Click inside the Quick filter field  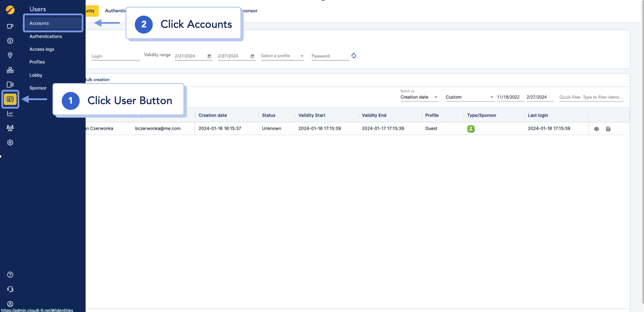click(591, 97)
